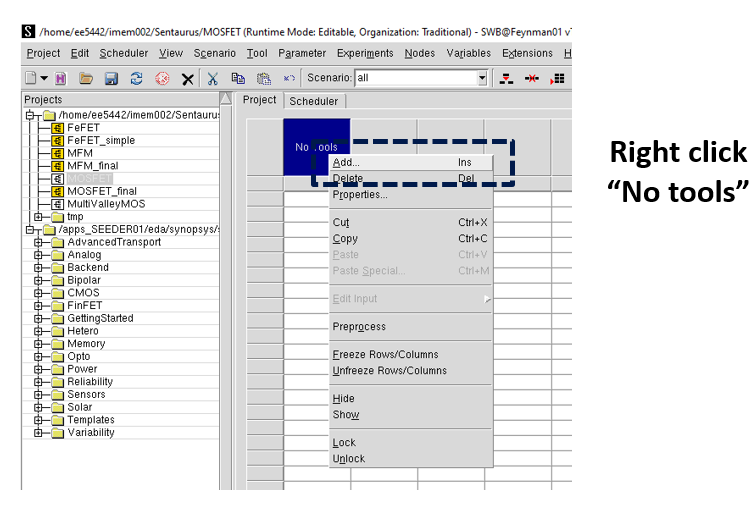Expand the FinFET folder node
751x523 pixels.
39,306
